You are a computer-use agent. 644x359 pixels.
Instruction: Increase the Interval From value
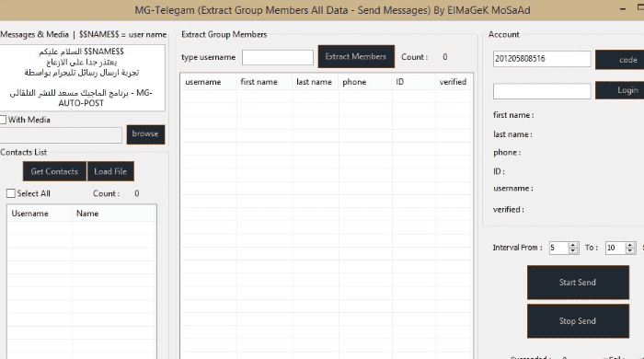pyautogui.click(x=573, y=245)
